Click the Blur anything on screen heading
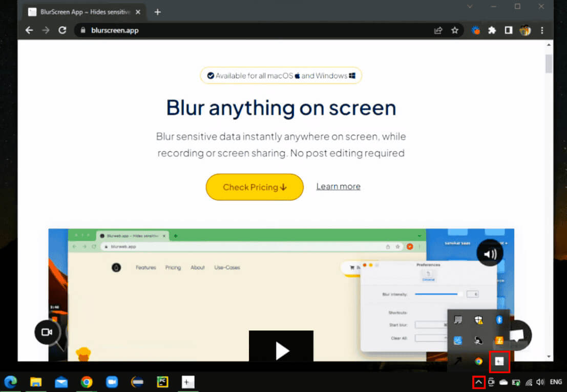This screenshot has height=392, width=567. 281,108
